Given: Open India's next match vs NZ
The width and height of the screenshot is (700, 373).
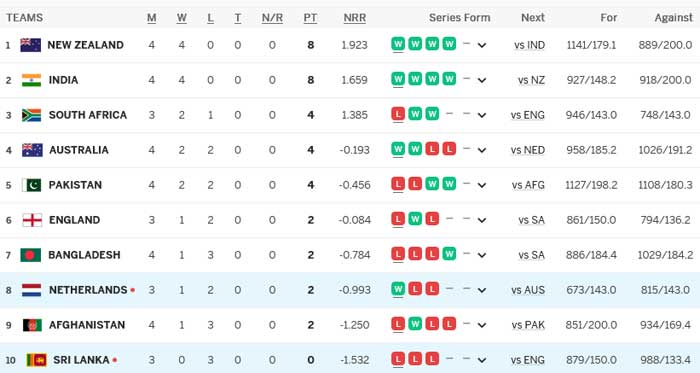Looking at the screenshot, I should click(x=531, y=80).
